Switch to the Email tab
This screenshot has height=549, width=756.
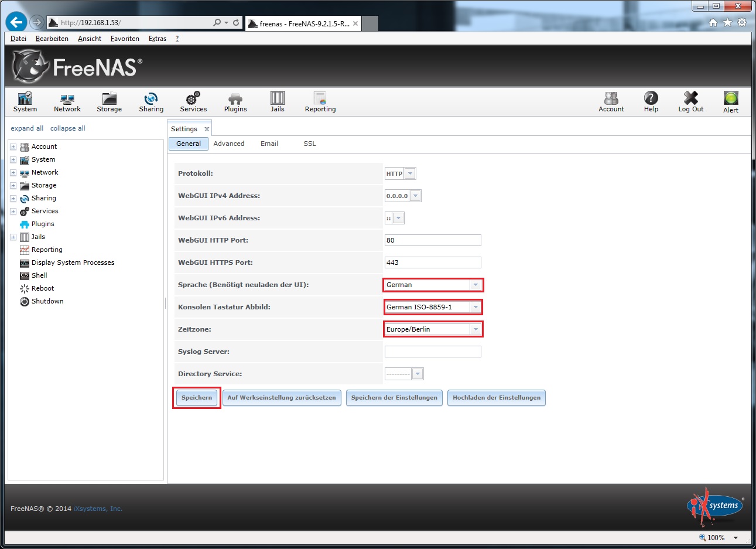pos(269,144)
